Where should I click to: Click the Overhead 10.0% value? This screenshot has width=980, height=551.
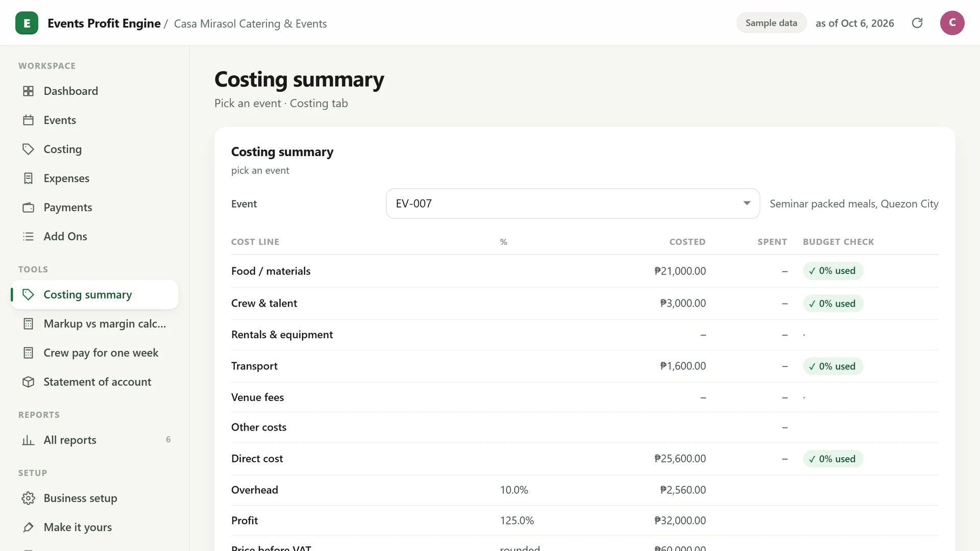click(x=514, y=490)
